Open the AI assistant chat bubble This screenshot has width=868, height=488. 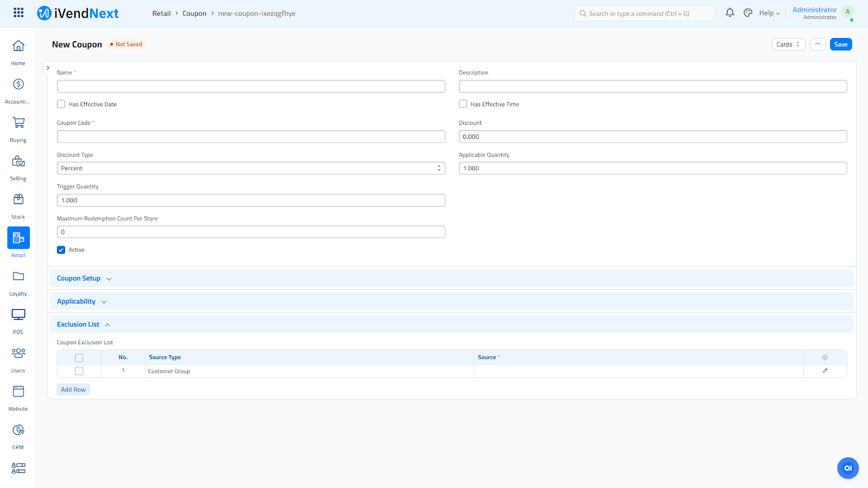pos(847,468)
